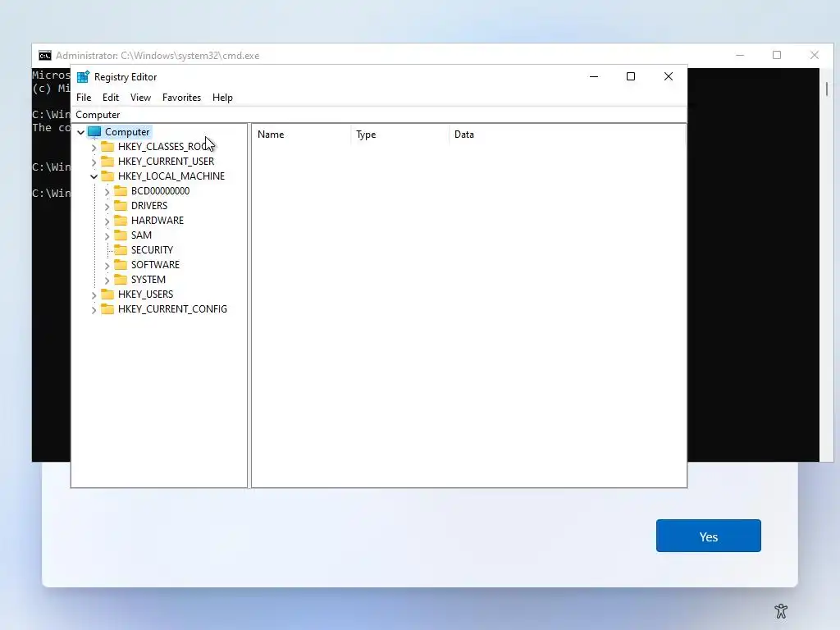
Task: Click the Registry Editor title bar app icon
Action: (x=83, y=76)
